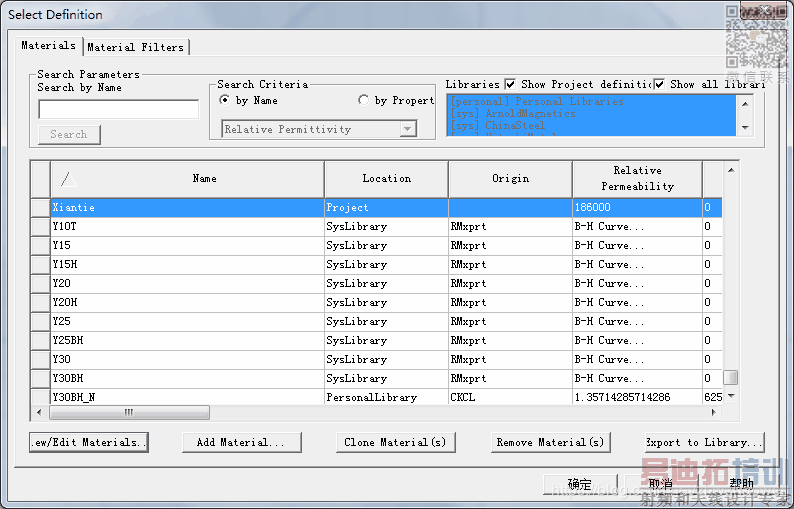This screenshot has width=794, height=509.
Task: Toggle Show all libraries checkbox
Action: coord(659,84)
